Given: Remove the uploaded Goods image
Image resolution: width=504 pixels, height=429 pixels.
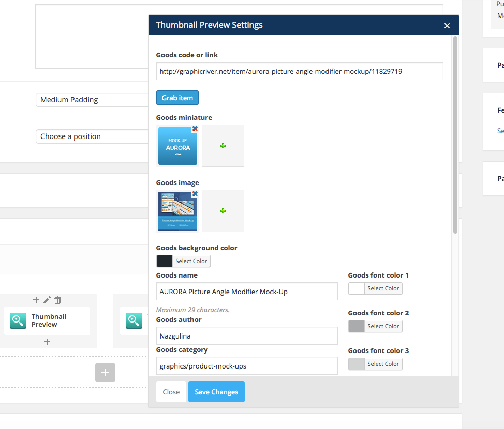Looking at the screenshot, I should [195, 194].
